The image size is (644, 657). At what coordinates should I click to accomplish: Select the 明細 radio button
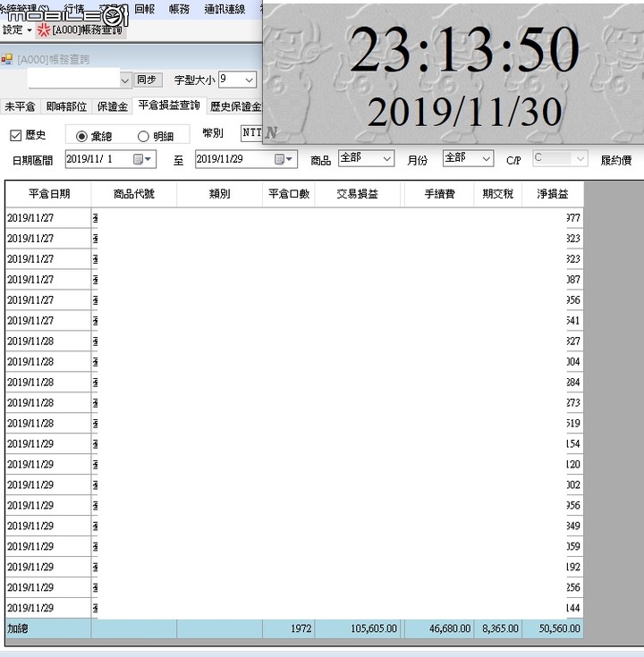pyautogui.click(x=143, y=136)
